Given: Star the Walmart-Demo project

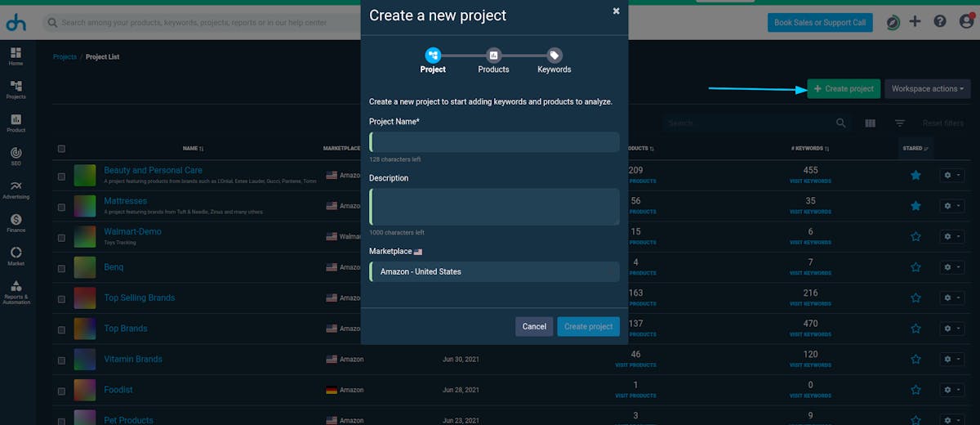Looking at the screenshot, I should [x=915, y=236].
